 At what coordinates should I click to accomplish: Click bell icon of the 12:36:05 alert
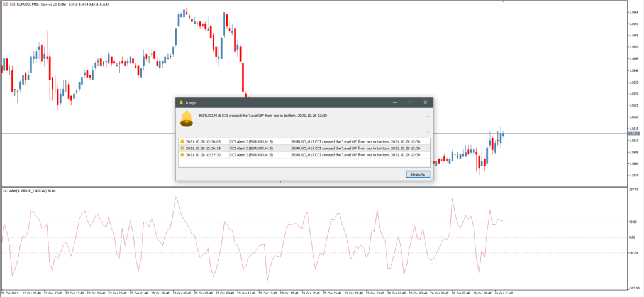(x=182, y=141)
